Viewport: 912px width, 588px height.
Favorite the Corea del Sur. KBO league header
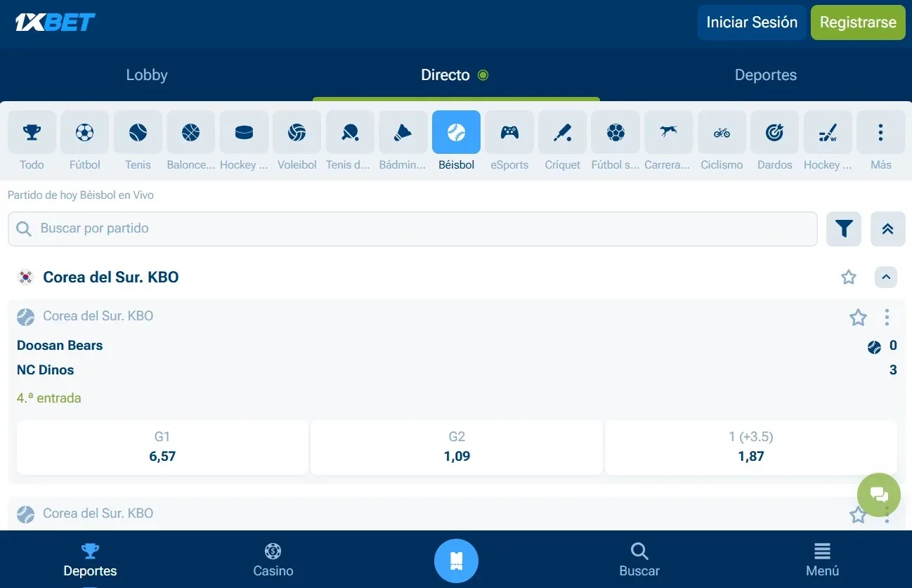[849, 277]
